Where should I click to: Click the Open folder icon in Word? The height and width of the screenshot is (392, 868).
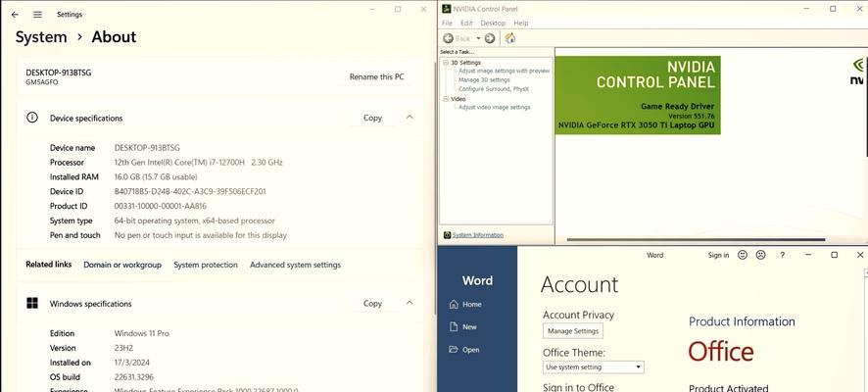point(454,349)
